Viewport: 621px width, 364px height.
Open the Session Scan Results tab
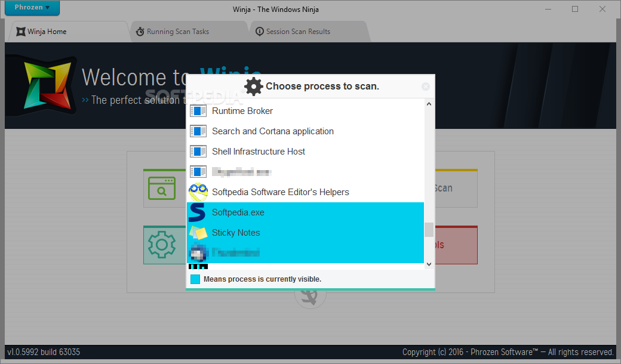click(310, 32)
